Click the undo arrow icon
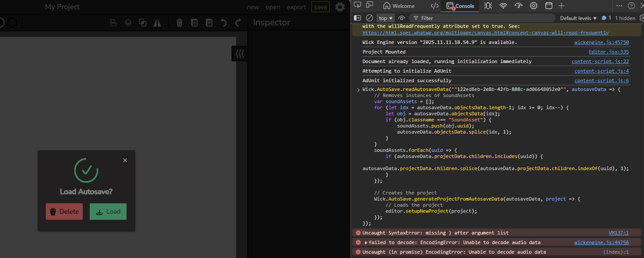The height and width of the screenshot is (258, 644). 223,23
